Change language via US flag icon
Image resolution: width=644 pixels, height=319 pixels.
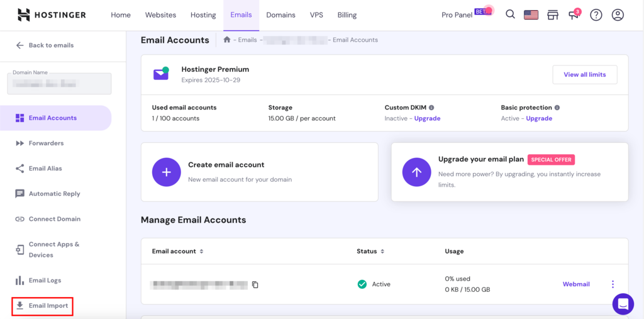pos(531,14)
